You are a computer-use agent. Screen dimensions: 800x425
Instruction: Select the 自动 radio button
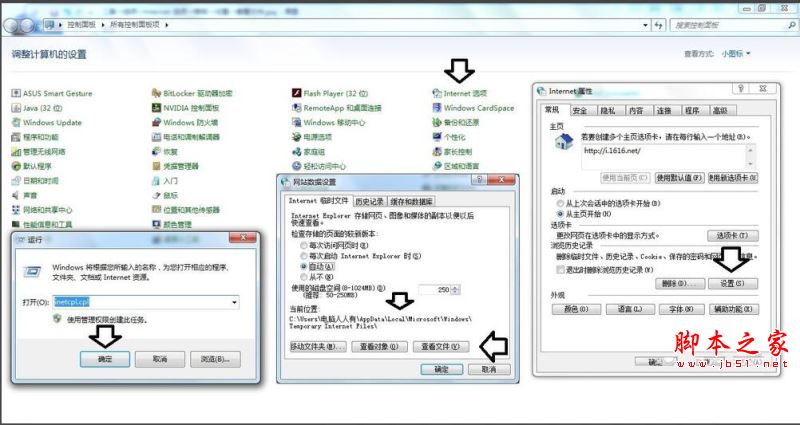tap(304, 266)
